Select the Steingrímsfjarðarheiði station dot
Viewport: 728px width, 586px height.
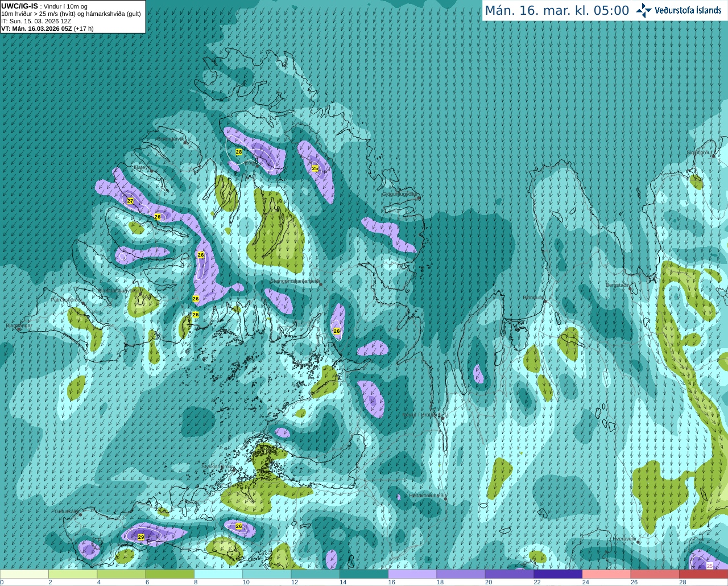click(321, 284)
